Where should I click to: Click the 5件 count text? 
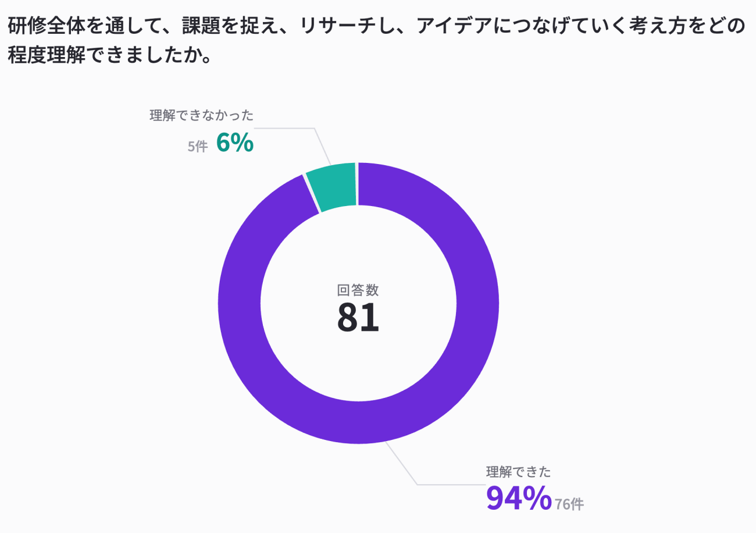(197, 147)
